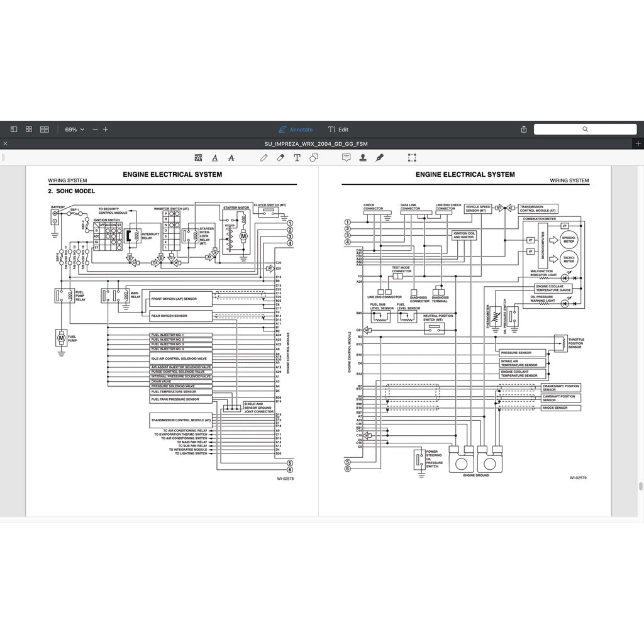The image size is (644, 644).
Task: Click the document search field
Action: [585, 129]
